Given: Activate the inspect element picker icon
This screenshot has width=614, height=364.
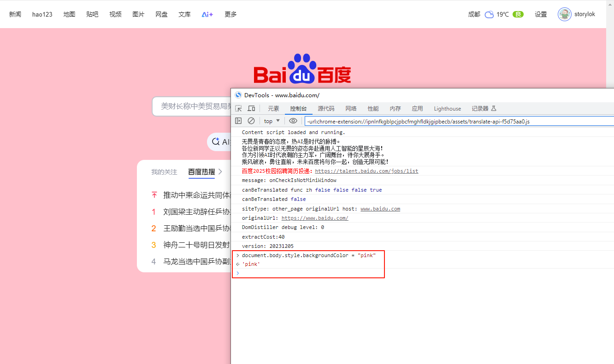Looking at the screenshot, I should click(238, 108).
